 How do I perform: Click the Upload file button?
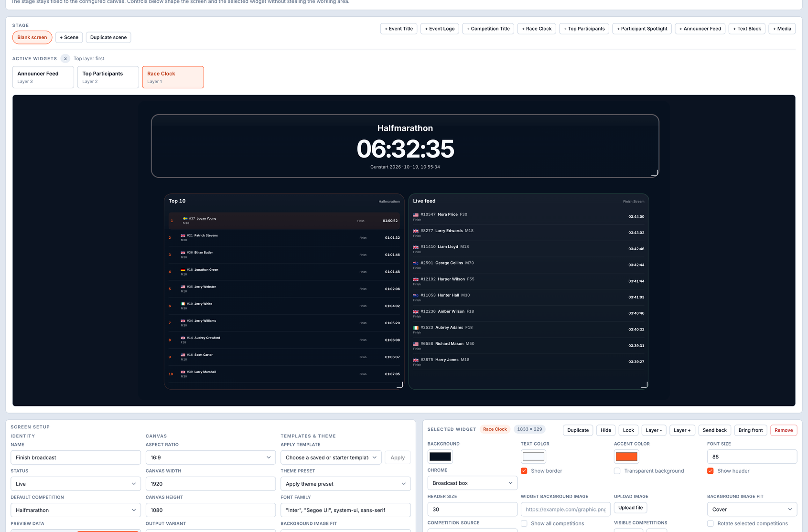pyautogui.click(x=630, y=508)
